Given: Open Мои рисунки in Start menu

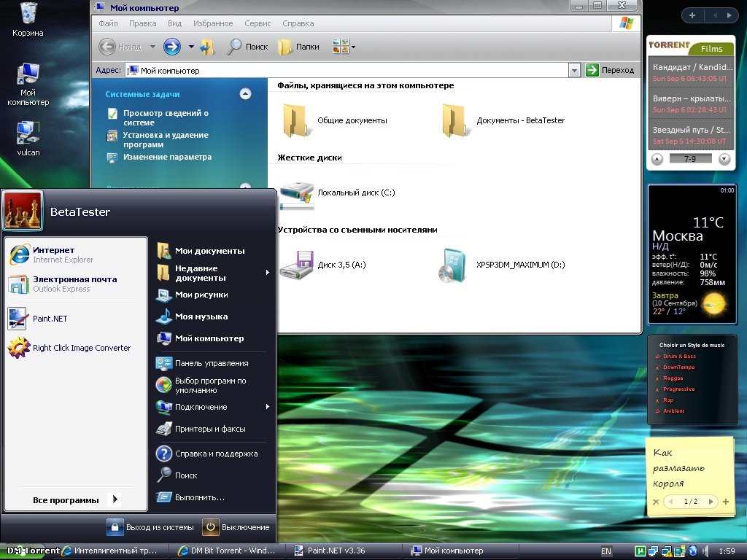Looking at the screenshot, I should [x=192, y=295].
